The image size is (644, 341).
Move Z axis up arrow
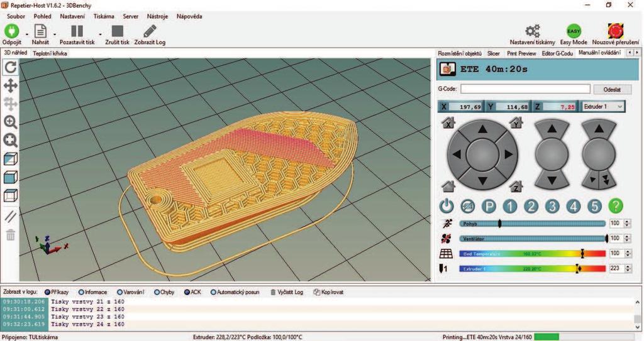point(552,129)
